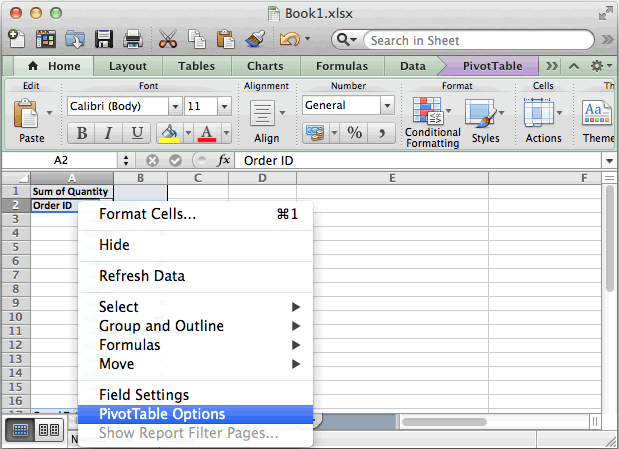Create a new workbook from toolbar

click(x=17, y=39)
